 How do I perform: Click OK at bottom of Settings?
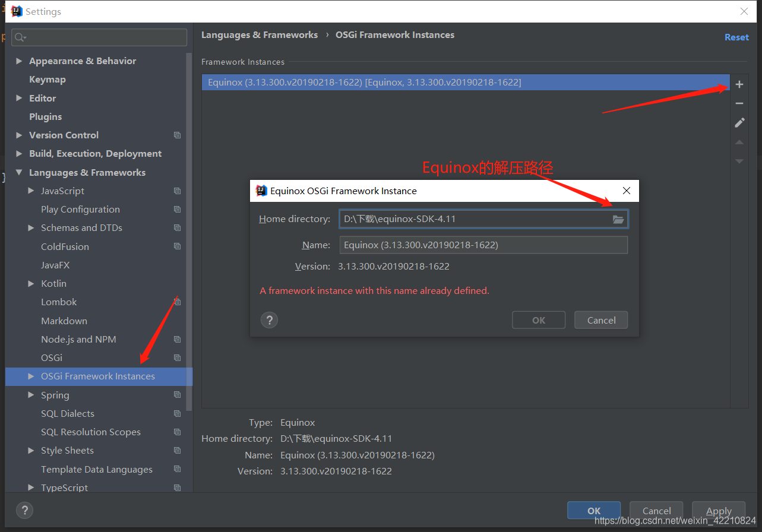click(594, 511)
